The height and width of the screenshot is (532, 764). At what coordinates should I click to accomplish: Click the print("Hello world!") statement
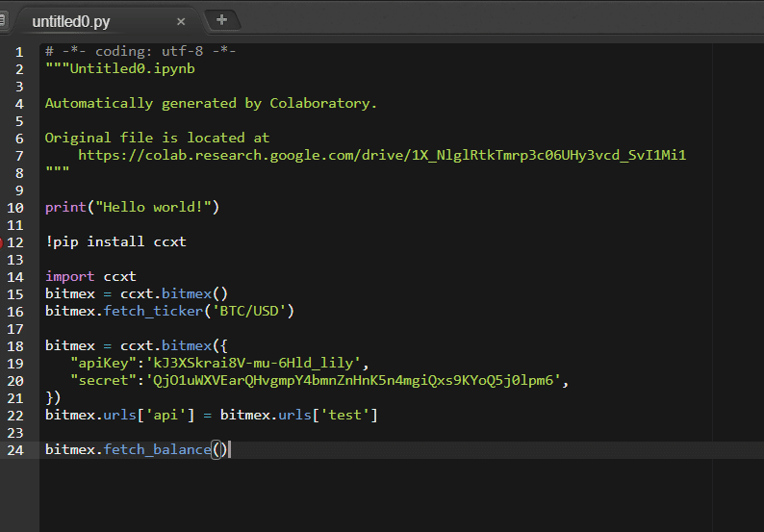coord(132,207)
